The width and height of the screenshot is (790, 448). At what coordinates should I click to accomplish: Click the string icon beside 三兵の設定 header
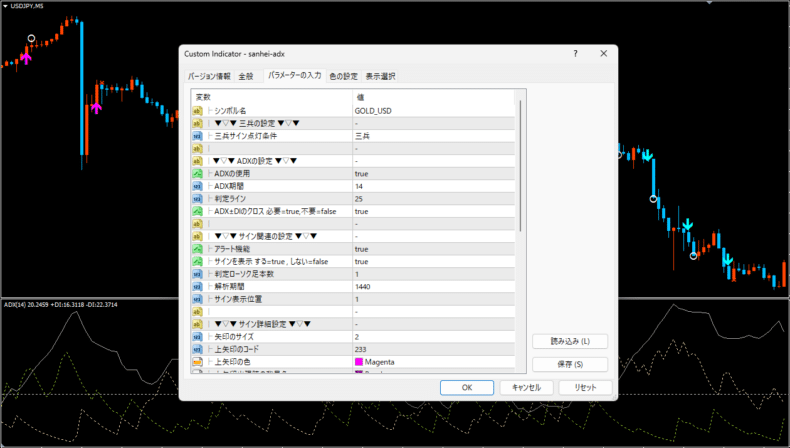[198, 123]
